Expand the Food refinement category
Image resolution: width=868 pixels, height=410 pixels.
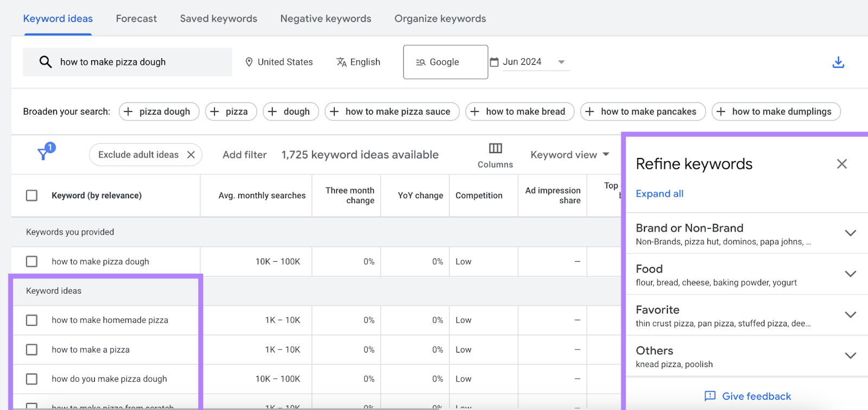point(850,274)
